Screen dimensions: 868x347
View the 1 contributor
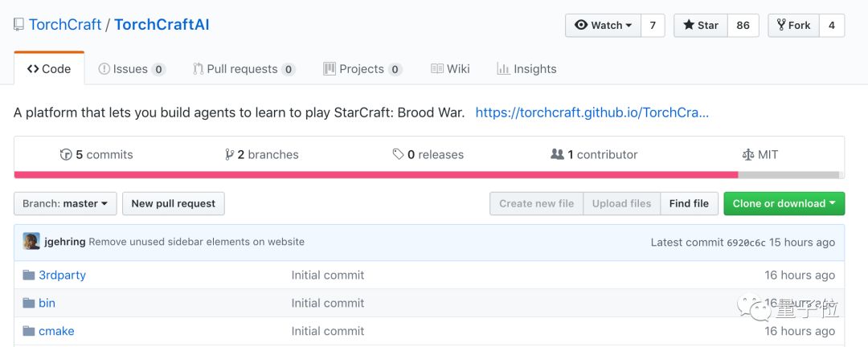pos(594,154)
